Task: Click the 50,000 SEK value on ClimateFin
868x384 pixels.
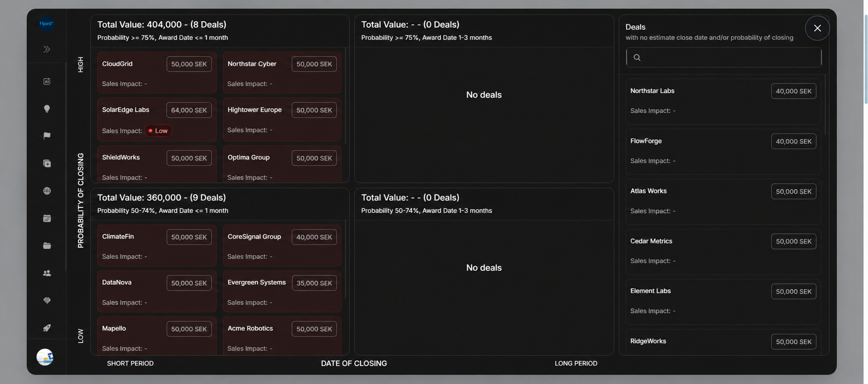Action: [189, 237]
